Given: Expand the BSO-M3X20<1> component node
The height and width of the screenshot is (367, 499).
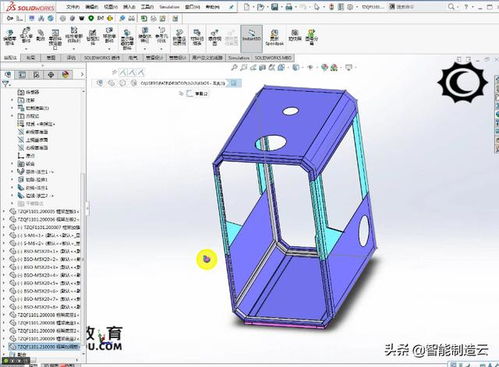Looking at the screenshot, I should [4, 251].
